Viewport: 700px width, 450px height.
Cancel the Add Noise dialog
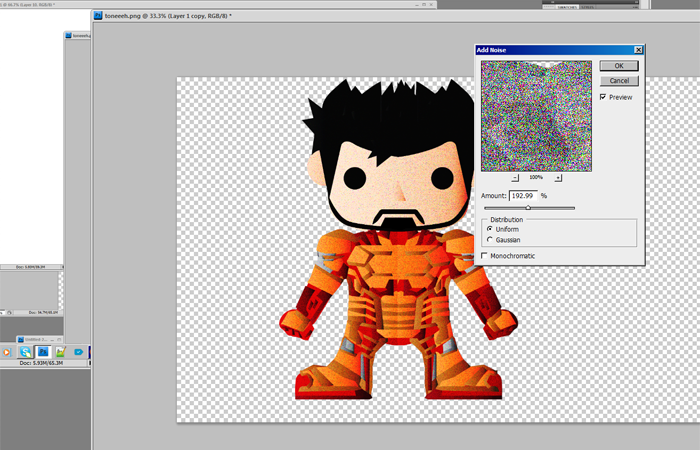619,81
